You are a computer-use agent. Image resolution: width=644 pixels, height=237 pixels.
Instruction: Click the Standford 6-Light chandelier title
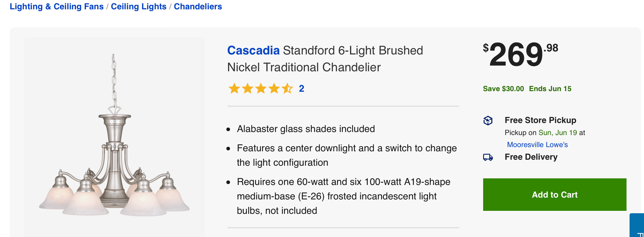325,59
